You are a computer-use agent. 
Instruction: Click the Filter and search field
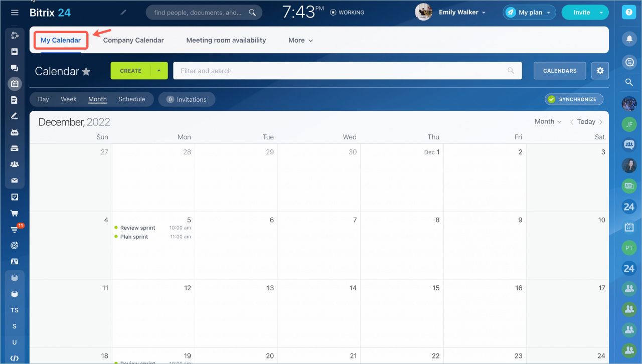(x=348, y=71)
